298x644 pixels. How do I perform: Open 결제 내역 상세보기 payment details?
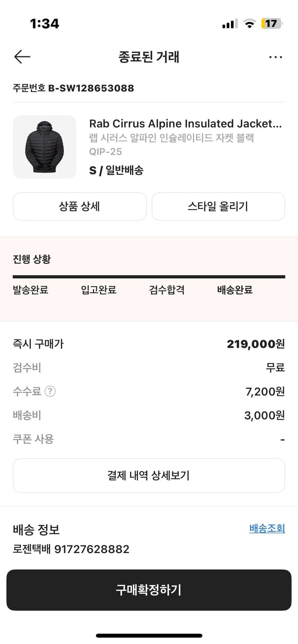[149, 475]
